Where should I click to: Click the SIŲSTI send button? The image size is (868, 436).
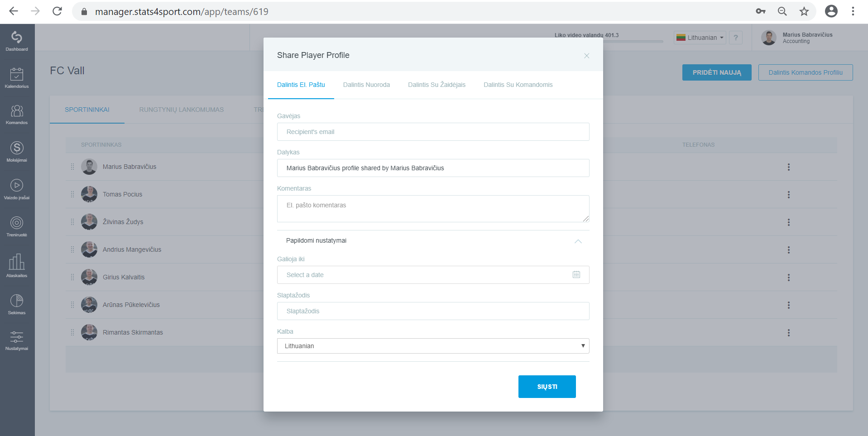[x=547, y=387]
